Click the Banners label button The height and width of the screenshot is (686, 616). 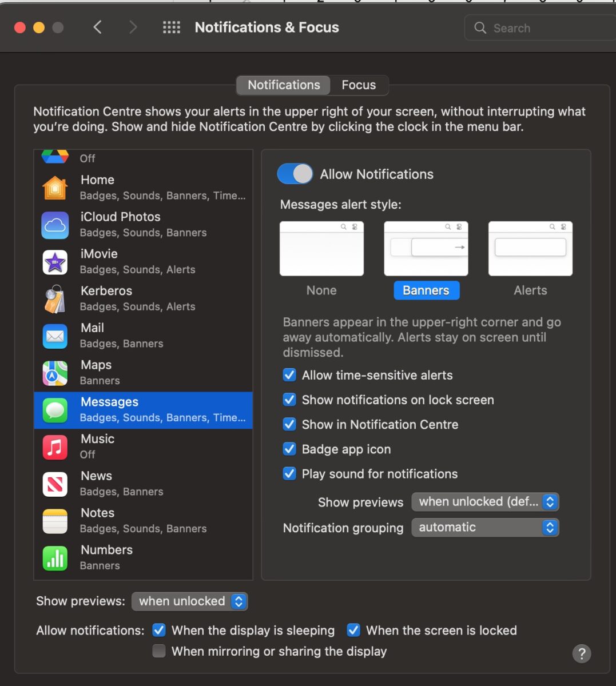(x=426, y=290)
